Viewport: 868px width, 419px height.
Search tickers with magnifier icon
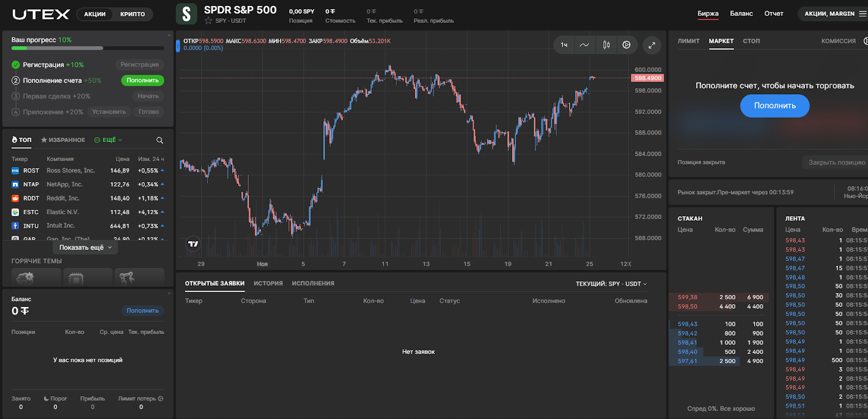[x=159, y=140]
